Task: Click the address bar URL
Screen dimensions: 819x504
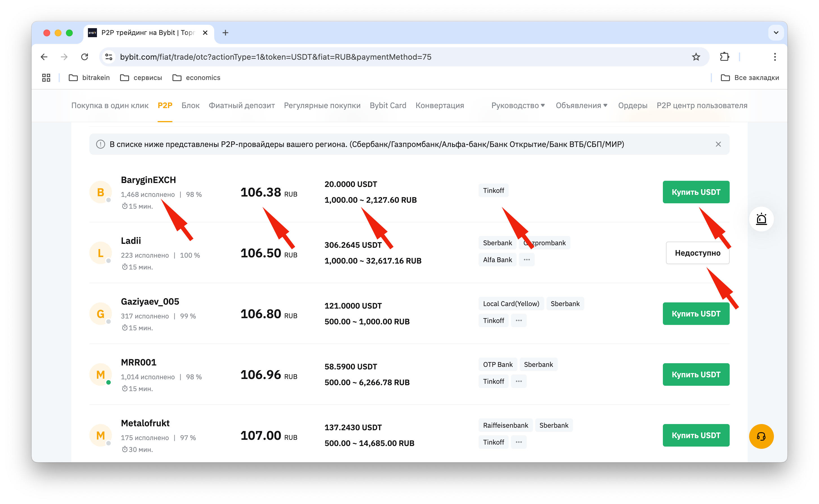Action: tap(276, 57)
